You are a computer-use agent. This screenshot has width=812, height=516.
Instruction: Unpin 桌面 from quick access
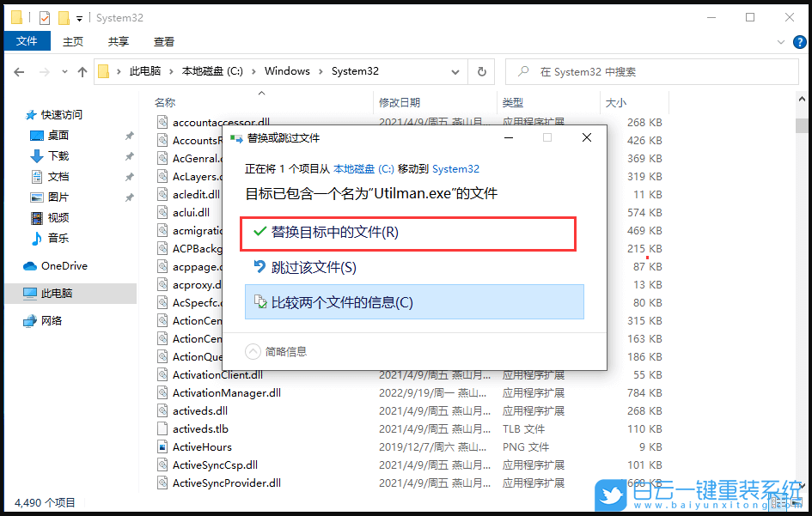coord(130,135)
